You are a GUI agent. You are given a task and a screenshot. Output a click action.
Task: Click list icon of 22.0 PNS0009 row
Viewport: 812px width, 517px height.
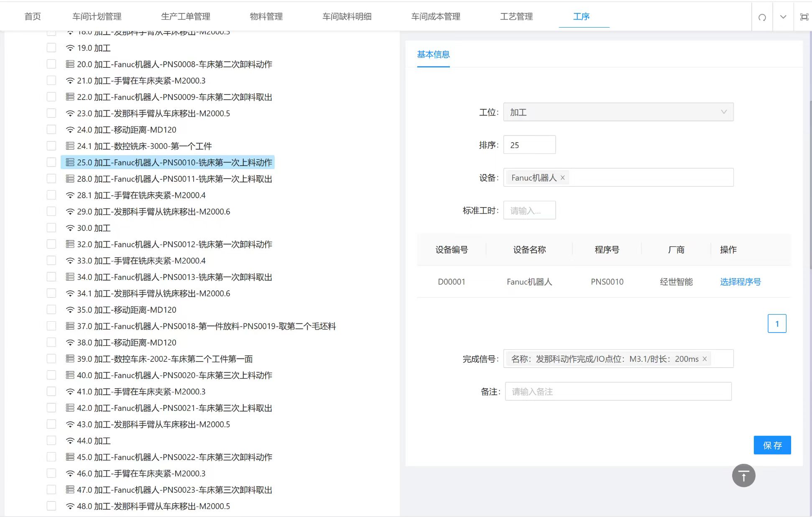click(70, 97)
